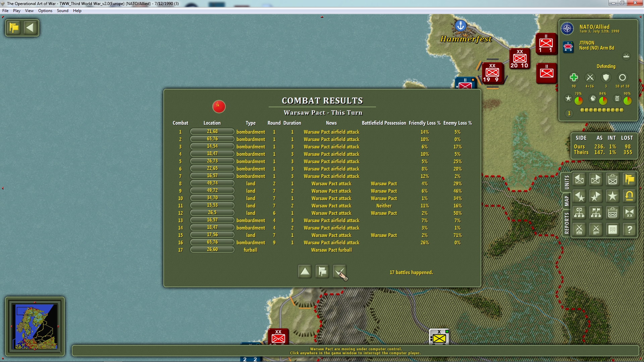Click the back arrow button at top-left
This screenshot has width=644, height=362.
click(x=30, y=27)
